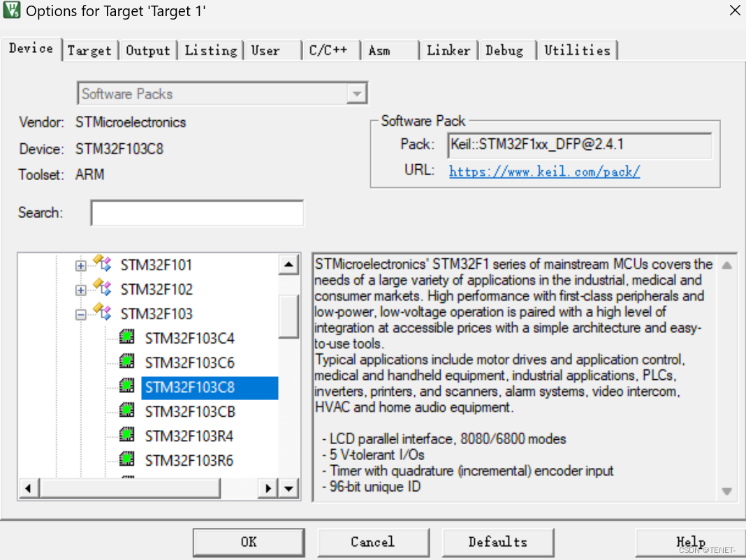Click the Pack name field
Image resolution: width=746 pixels, height=560 pixels.
[x=580, y=145]
